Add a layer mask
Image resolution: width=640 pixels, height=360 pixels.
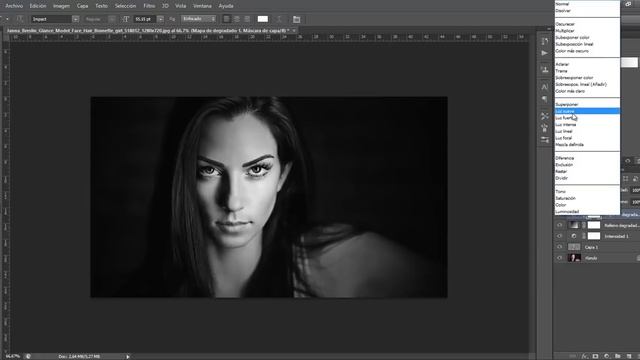point(596,356)
